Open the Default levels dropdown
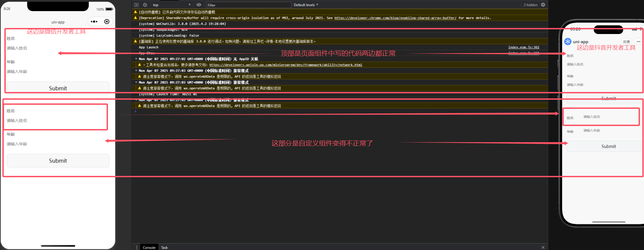The height and width of the screenshot is (250, 644). click(x=306, y=5)
